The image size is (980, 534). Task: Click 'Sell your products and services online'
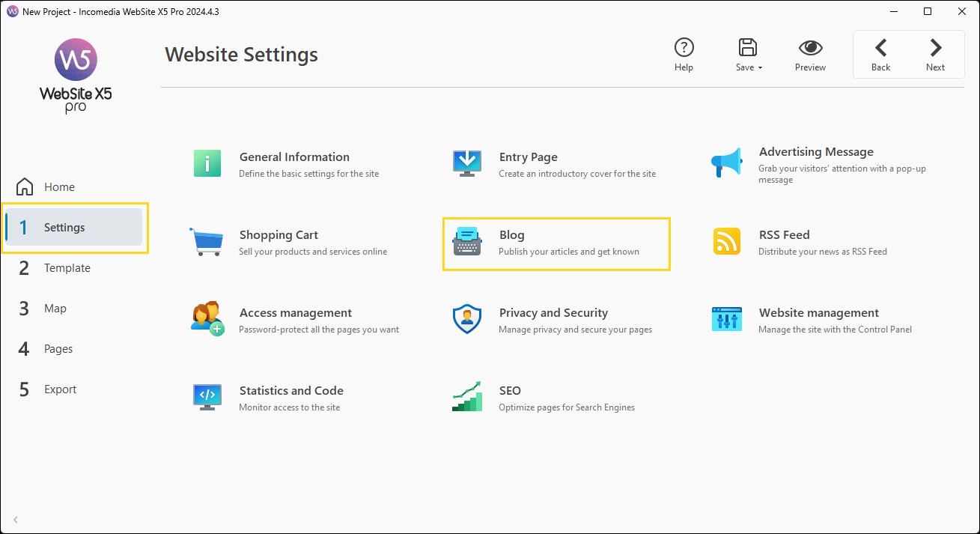tap(313, 252)
